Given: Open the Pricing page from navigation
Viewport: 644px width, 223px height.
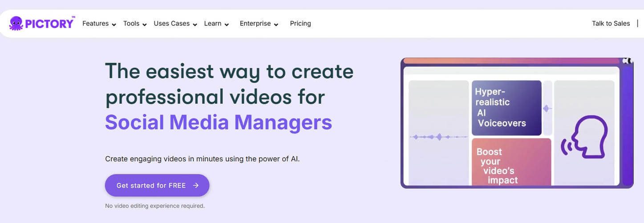Looking at the screenshot, I should tap(300, 24).
